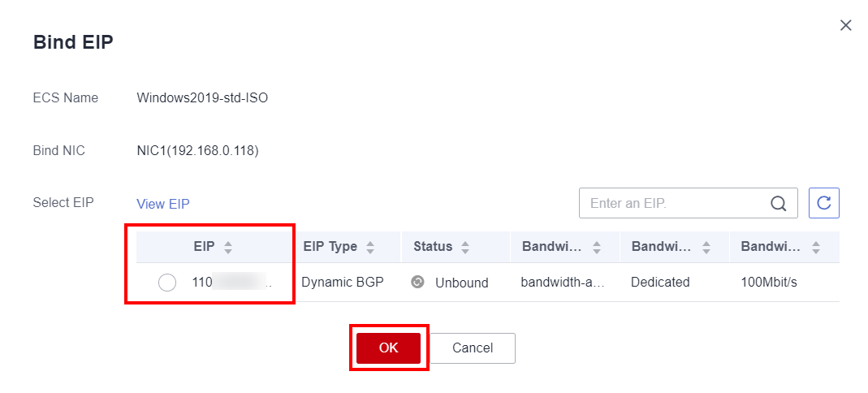Click the Unbound status text
This screenshot has height=393, width=868.
(x=461, y=283)
